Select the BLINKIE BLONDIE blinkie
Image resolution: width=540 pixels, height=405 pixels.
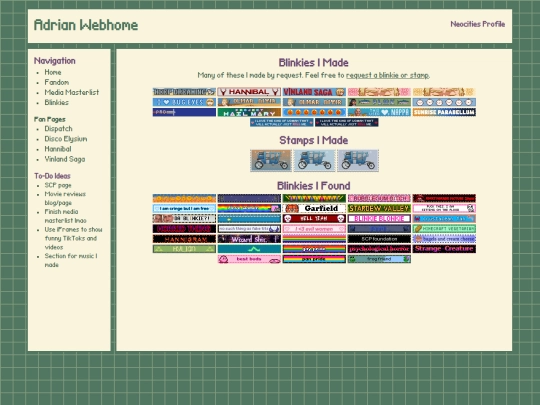(x=379, y=218)
